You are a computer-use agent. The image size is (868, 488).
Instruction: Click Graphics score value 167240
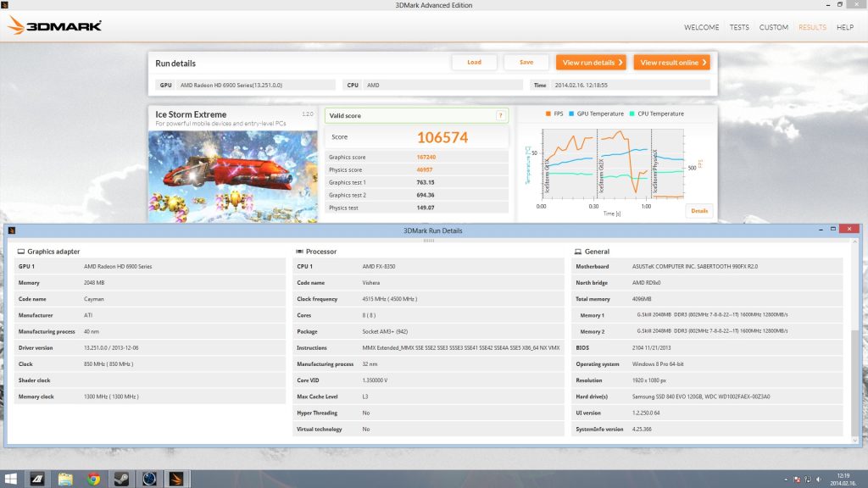426,157
